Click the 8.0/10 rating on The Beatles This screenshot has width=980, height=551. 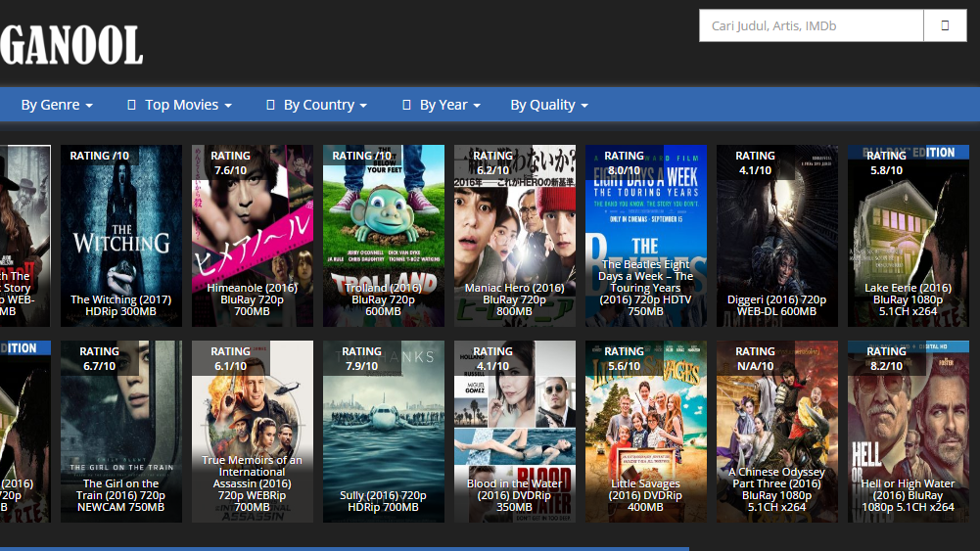(x=625, y=163)
